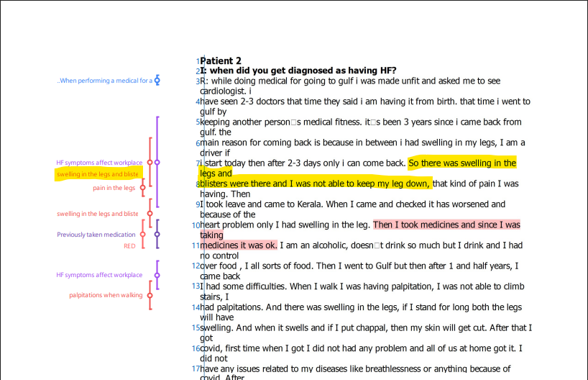Click the bold question 'when did you get diagnosed'
Image resolution: width=588 pixels, height=380 pixels.
coord(302,71)
